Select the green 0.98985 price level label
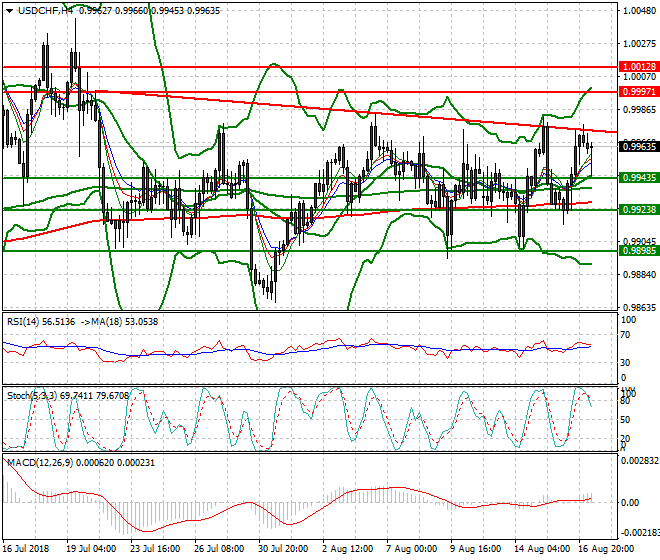 point(639,251)
